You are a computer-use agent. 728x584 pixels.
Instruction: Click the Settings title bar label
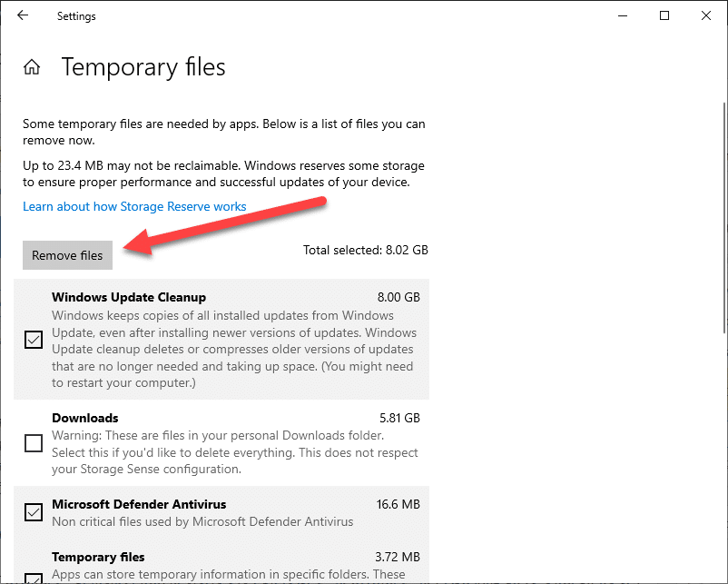[76, 15]
